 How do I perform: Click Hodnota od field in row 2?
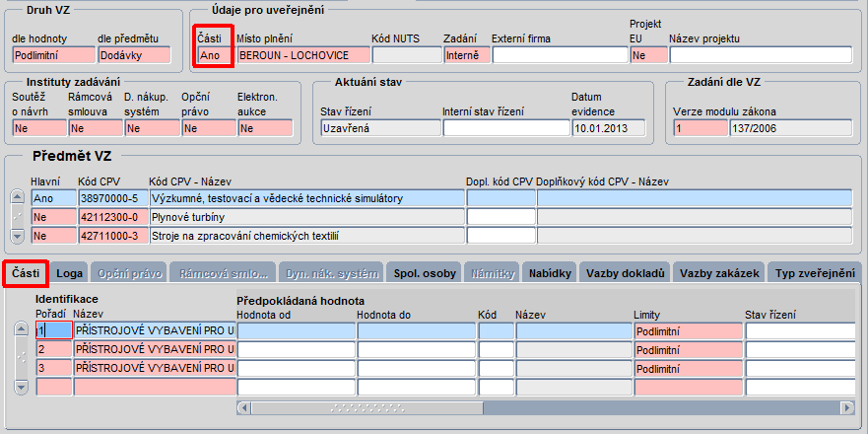pos(297,350)
